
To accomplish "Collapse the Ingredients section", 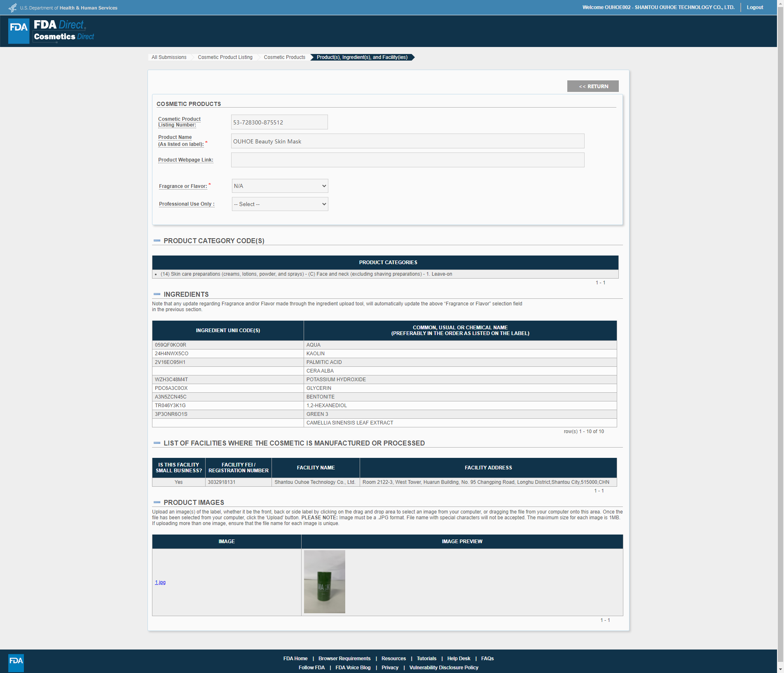I will [157, 294].
